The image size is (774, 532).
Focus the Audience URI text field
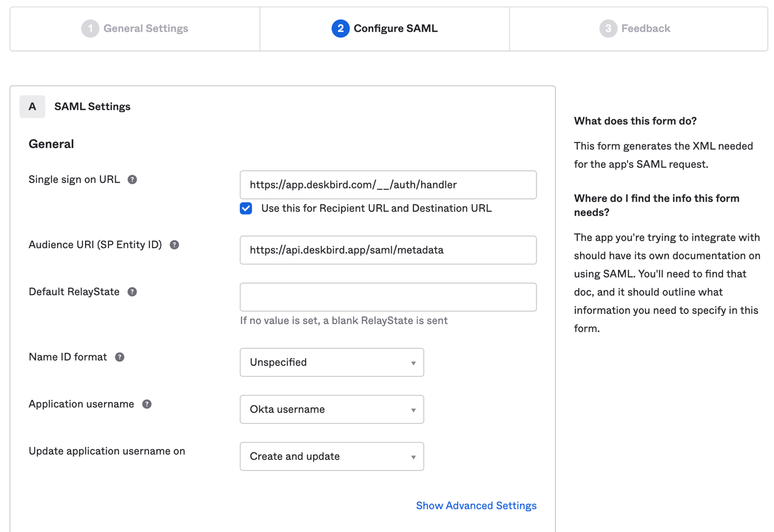click(388, 250)
